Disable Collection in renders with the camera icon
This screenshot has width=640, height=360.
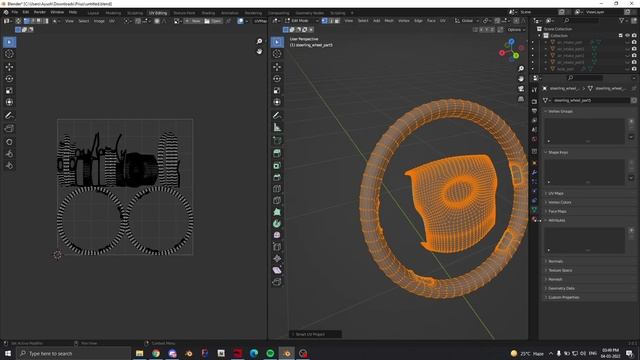pos(634,36)
